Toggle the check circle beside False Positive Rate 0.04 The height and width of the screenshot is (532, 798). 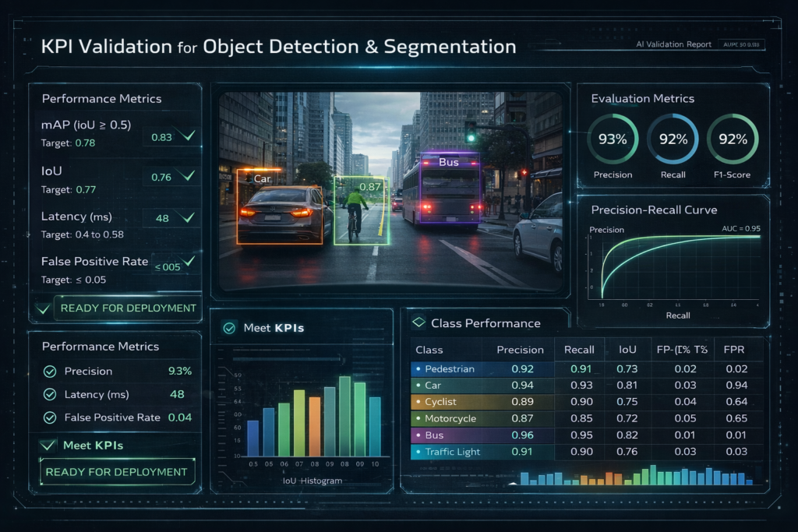(x=50, y=417)
